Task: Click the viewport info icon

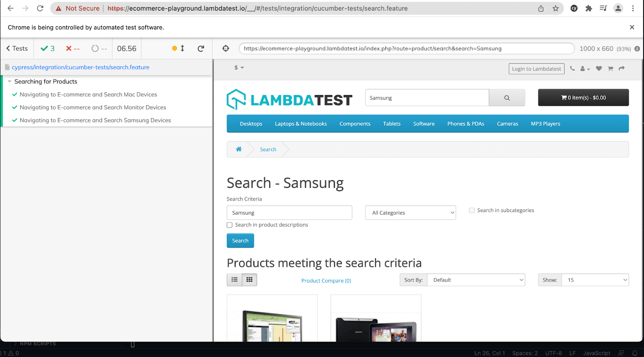Action: [637, 49]
